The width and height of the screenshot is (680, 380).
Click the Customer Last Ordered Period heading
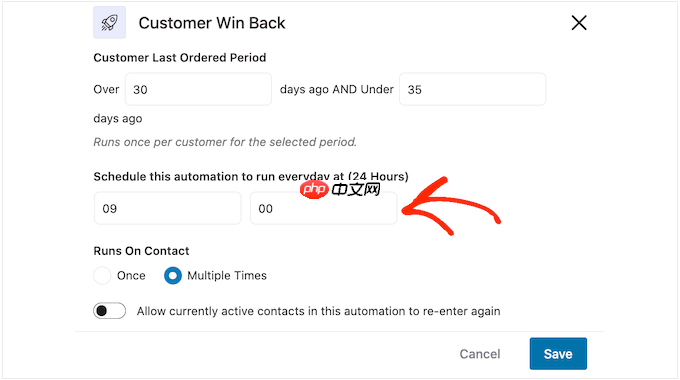tap(180, 58)
